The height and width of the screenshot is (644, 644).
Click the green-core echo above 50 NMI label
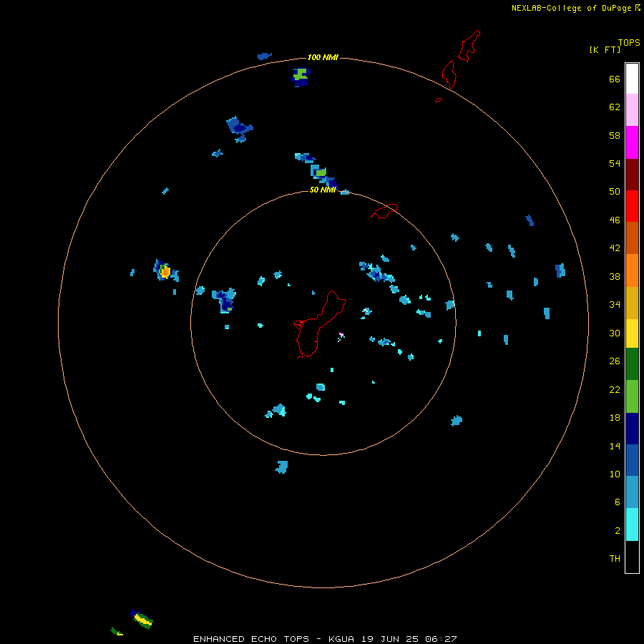321,172
